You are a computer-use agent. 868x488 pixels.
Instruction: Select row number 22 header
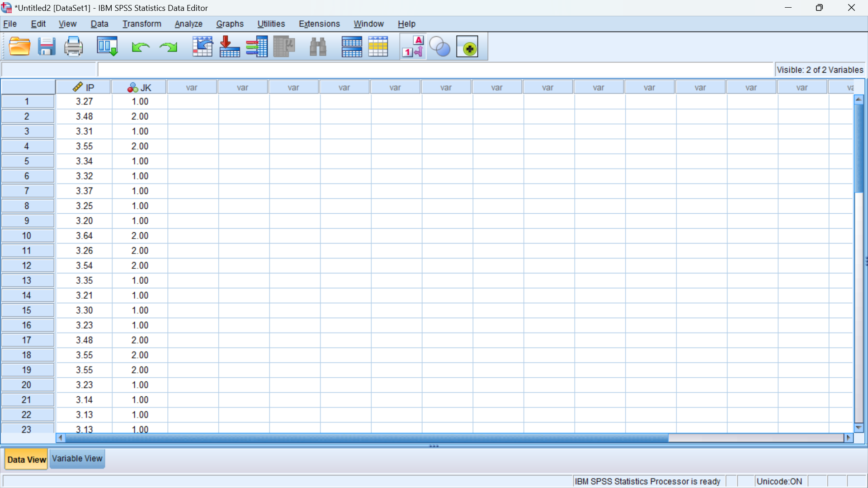(27, 415)
